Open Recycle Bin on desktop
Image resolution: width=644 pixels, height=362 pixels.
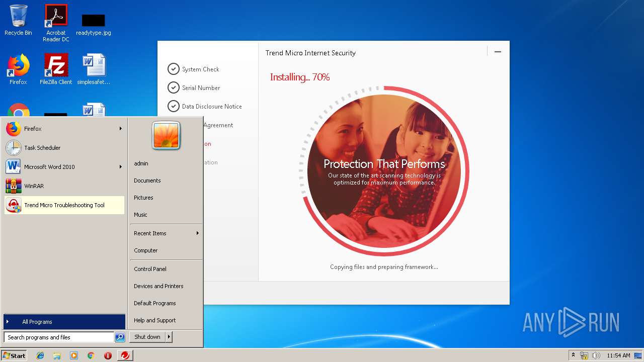pos(18,21)
